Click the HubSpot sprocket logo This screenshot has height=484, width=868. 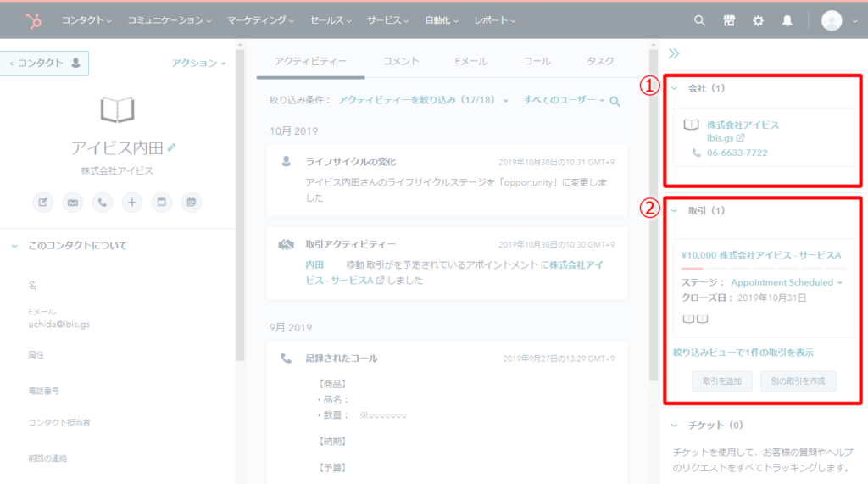[x=33, y=20]
